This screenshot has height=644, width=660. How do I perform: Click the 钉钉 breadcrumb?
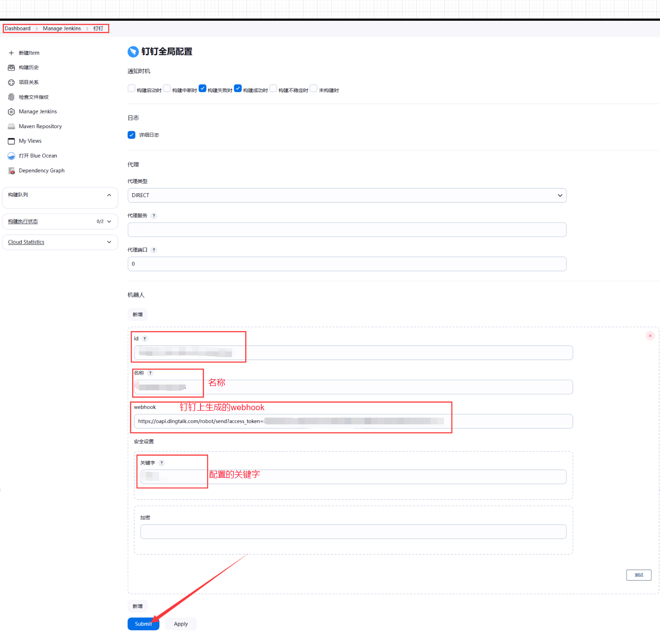(98, 29)
